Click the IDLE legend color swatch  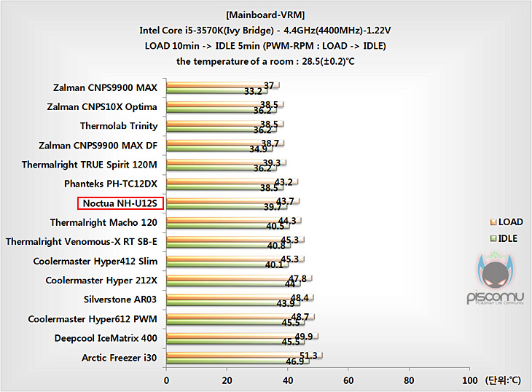493,239
